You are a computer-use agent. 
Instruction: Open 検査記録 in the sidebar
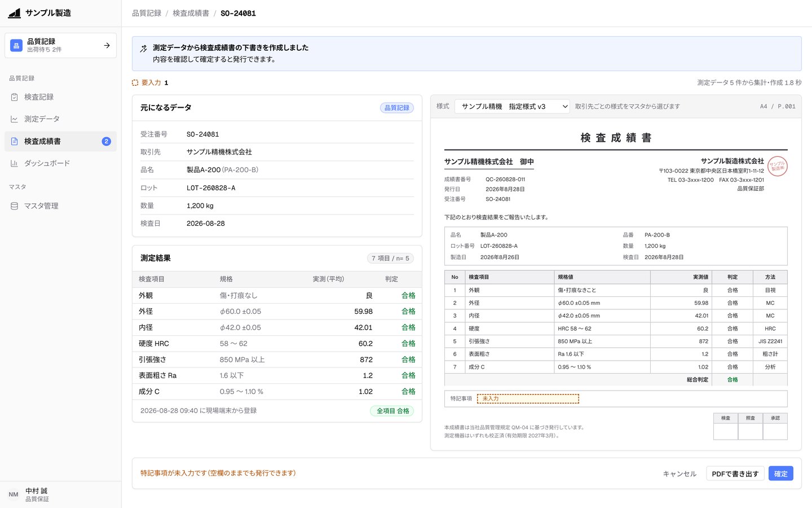pos(61,97)
